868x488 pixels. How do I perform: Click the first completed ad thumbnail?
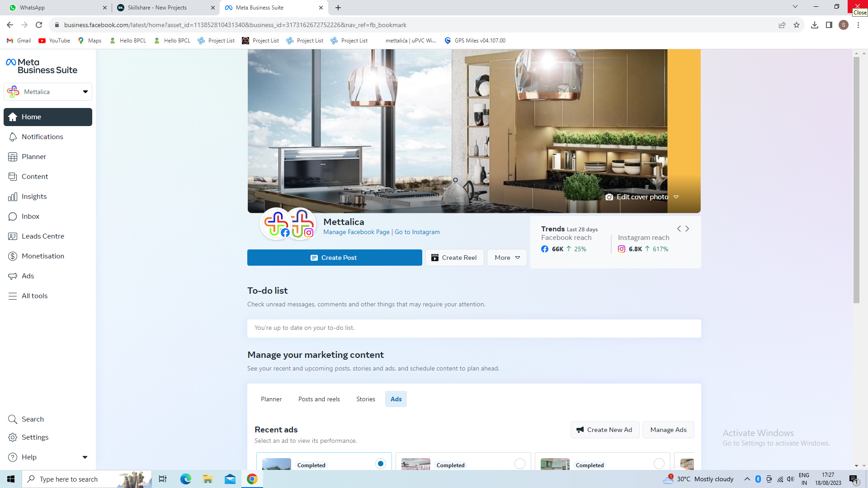(277, 464)
